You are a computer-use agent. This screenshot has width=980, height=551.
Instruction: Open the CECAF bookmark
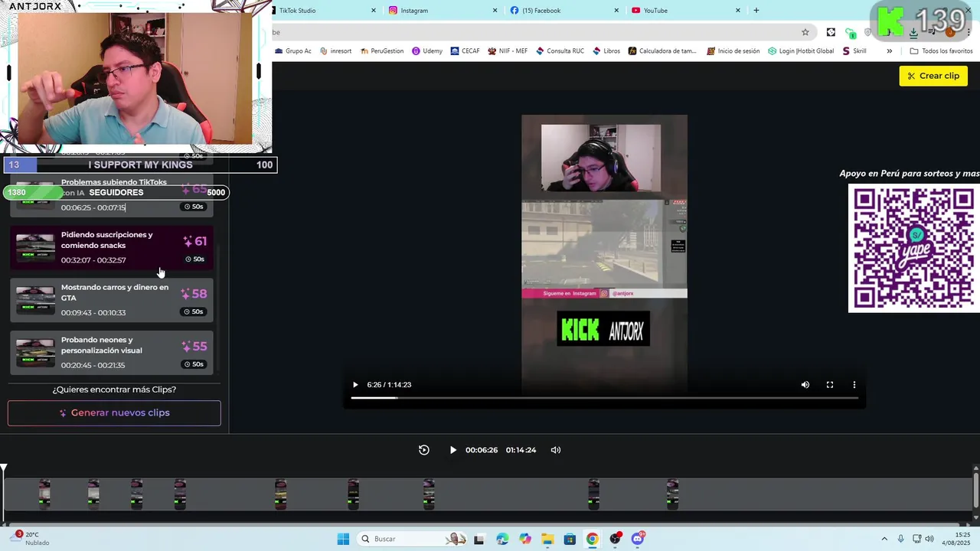(465, 51)
